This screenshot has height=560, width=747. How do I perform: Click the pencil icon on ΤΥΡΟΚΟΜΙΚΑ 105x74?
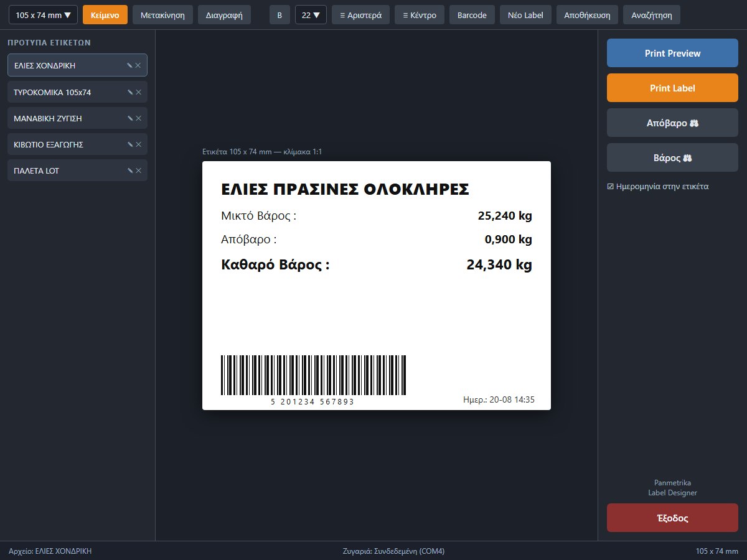tap(130, 92)
